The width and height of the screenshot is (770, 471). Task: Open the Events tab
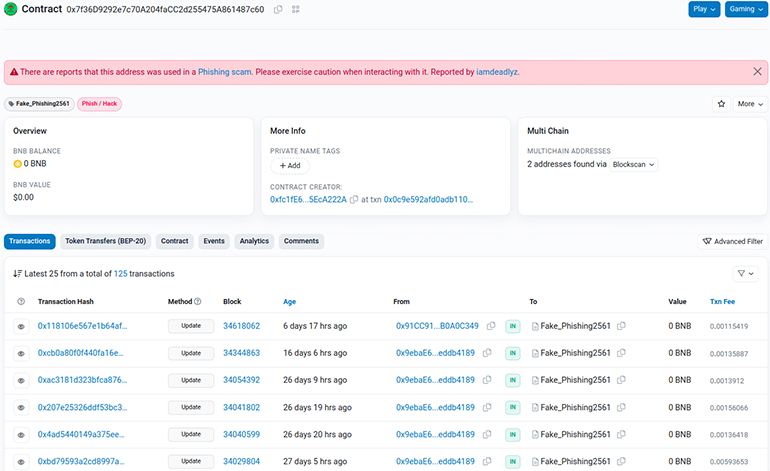tap(214, 241)
